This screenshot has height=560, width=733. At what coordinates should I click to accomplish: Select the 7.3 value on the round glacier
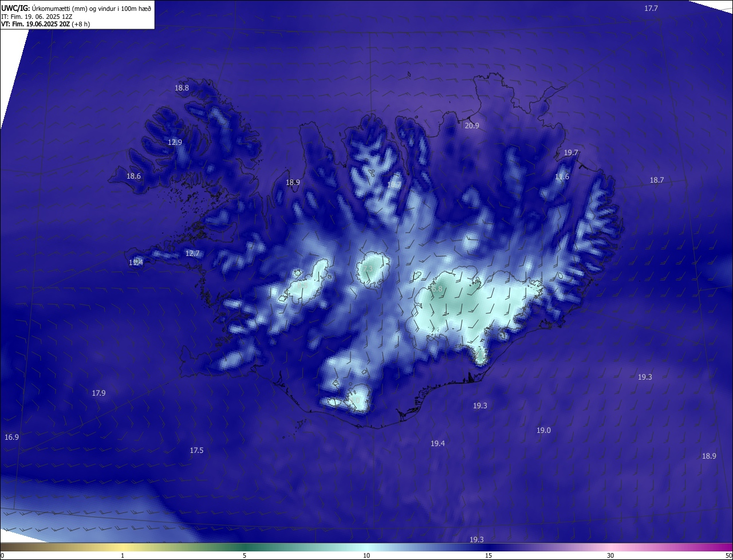pos(367,269)
